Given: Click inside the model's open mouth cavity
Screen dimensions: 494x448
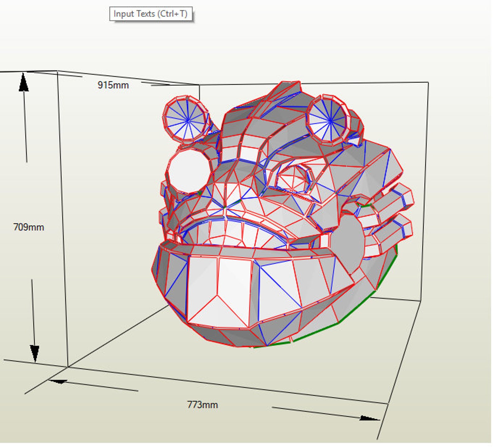Looking at the screenshot, I should coord(236,233).
